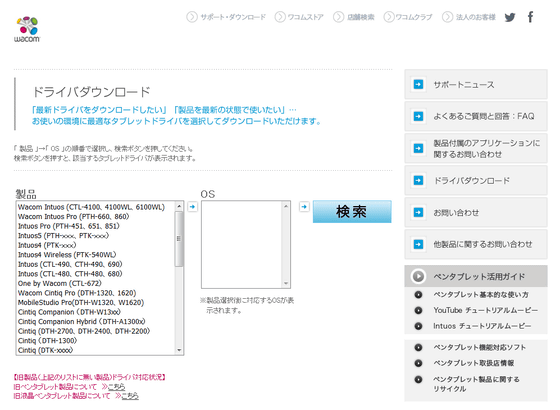This screenshot has height=410, width=560.
Task: Open ドライバダウンロード in the sidebar
Action: (476, 181)
